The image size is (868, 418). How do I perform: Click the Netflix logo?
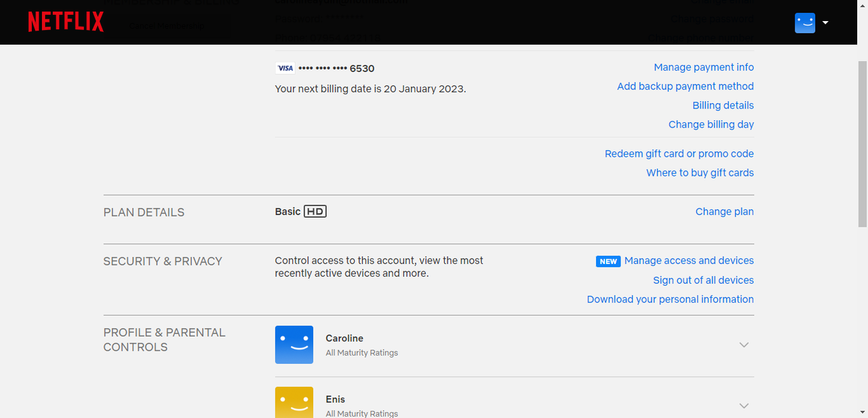coord(66,22)
